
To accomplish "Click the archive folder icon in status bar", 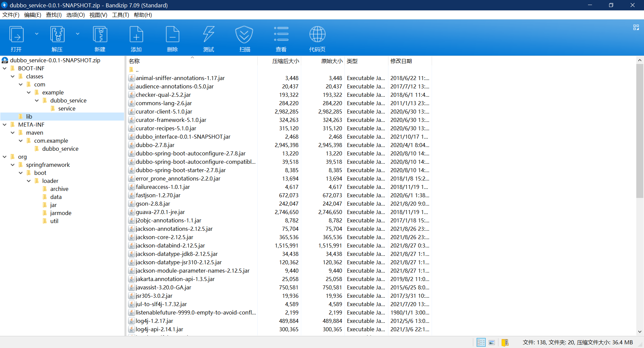I will (x=505, y=342).
